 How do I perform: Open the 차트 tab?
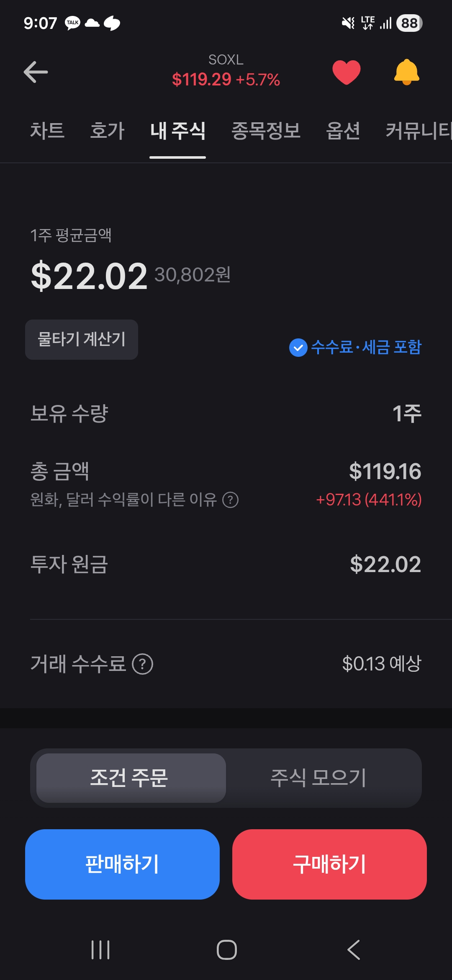[47, 131]
